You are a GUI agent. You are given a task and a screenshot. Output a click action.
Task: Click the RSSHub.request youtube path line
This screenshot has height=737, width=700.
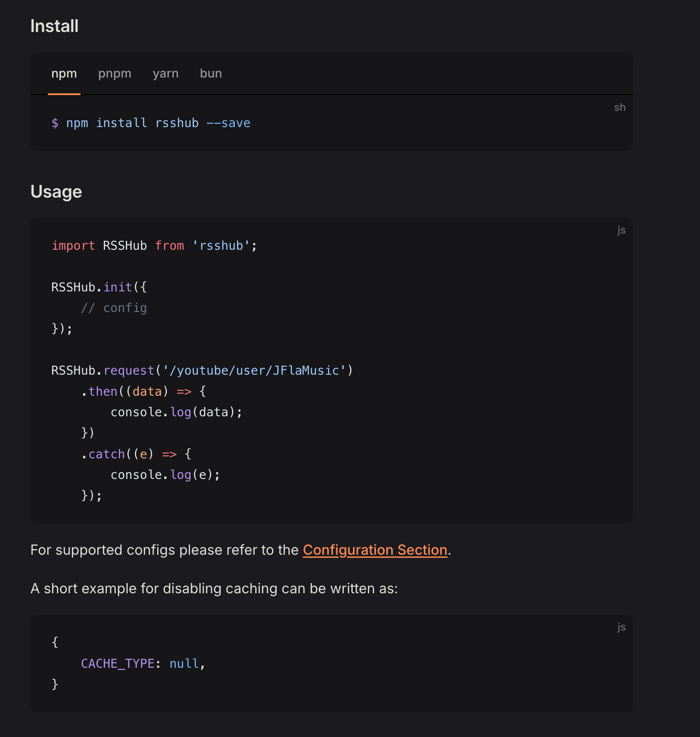pyautogui.click(x=202, y=371)
